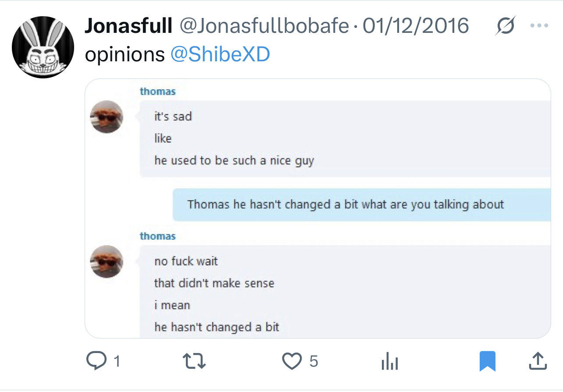Image resolution: width=563 pixels, height=392 pixels.
Task: Click the 01/12/2016 tweet date
Action: click(416, 26)
